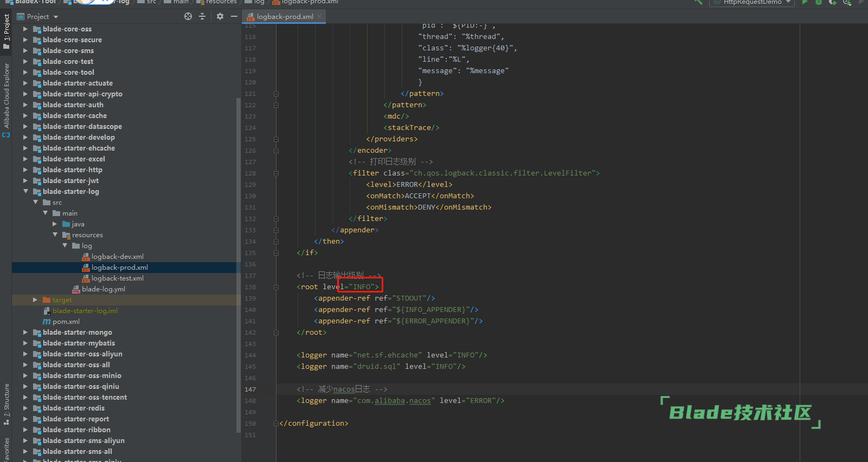Click the collapse all icon in Project panel
This screenshot has width=868, height=462.
[x=202, y=16]
